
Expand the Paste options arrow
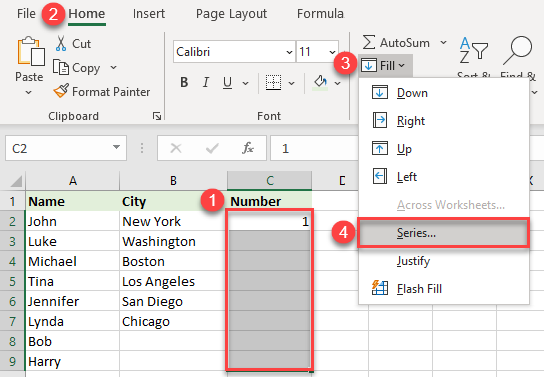28,93
